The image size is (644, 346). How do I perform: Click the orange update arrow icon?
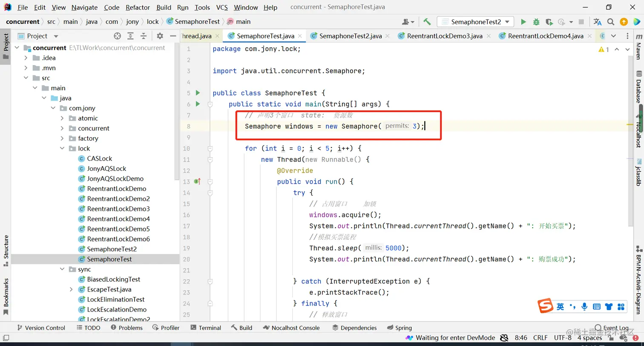click(x=624, y=22)
